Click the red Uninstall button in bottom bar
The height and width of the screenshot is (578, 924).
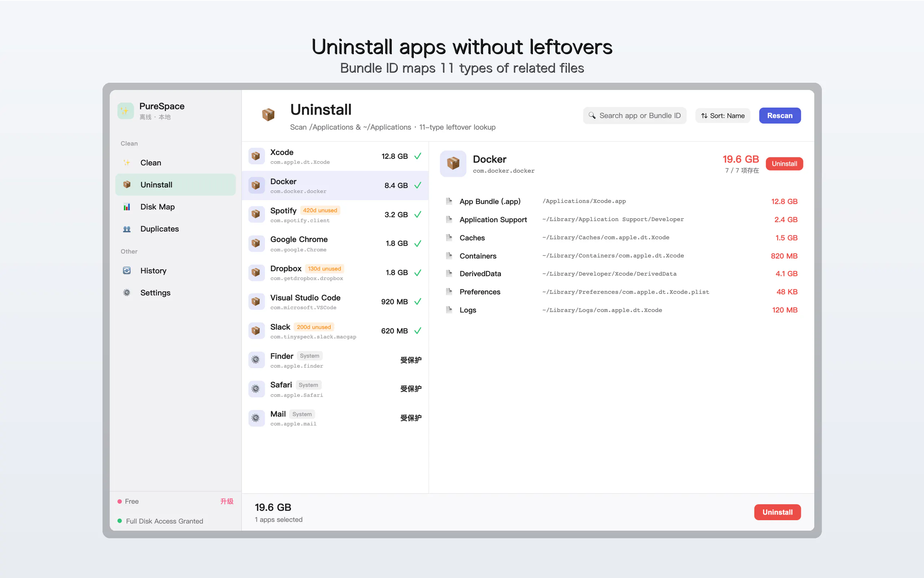(777, 512)
